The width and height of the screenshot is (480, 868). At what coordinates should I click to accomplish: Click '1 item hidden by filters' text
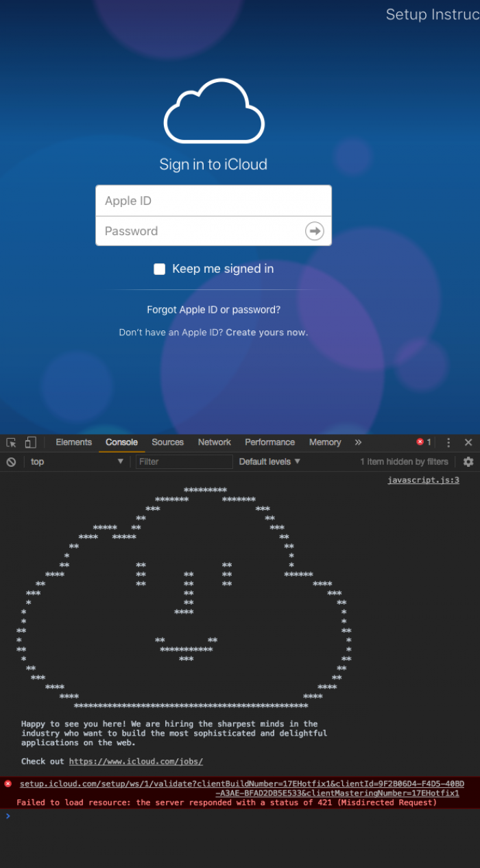[404, 462]
